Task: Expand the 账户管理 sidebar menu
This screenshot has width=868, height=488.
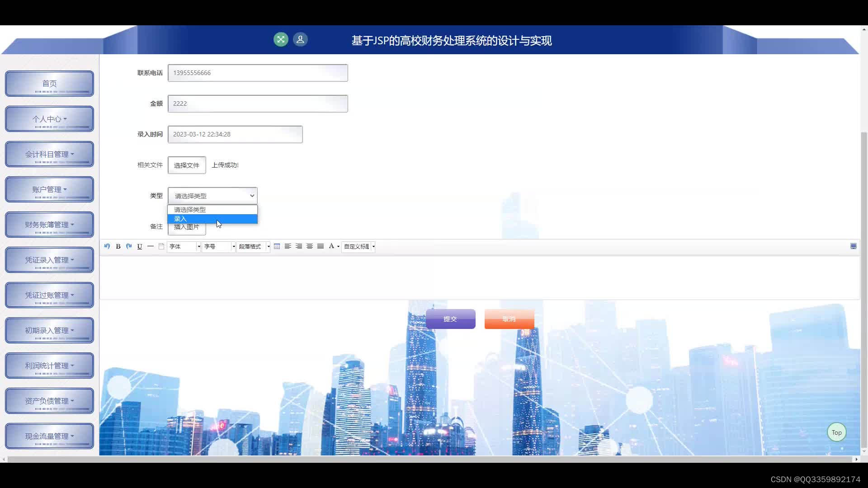Action: (x=49, y=189)
